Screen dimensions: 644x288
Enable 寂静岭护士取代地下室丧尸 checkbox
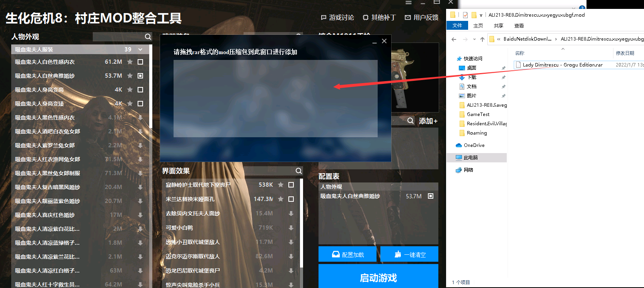pos(291,185)
